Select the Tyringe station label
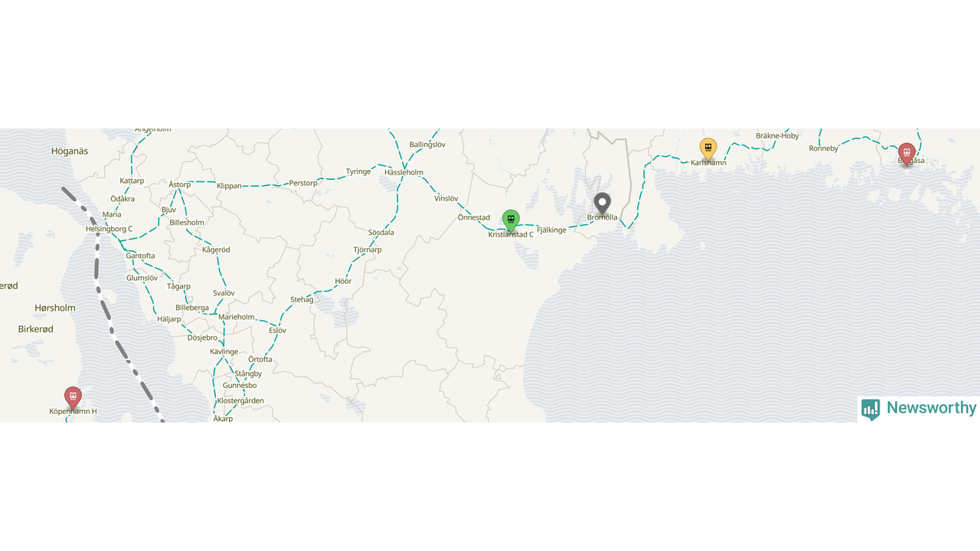Screen dimensions: 980x551 [x=358, y=171]
